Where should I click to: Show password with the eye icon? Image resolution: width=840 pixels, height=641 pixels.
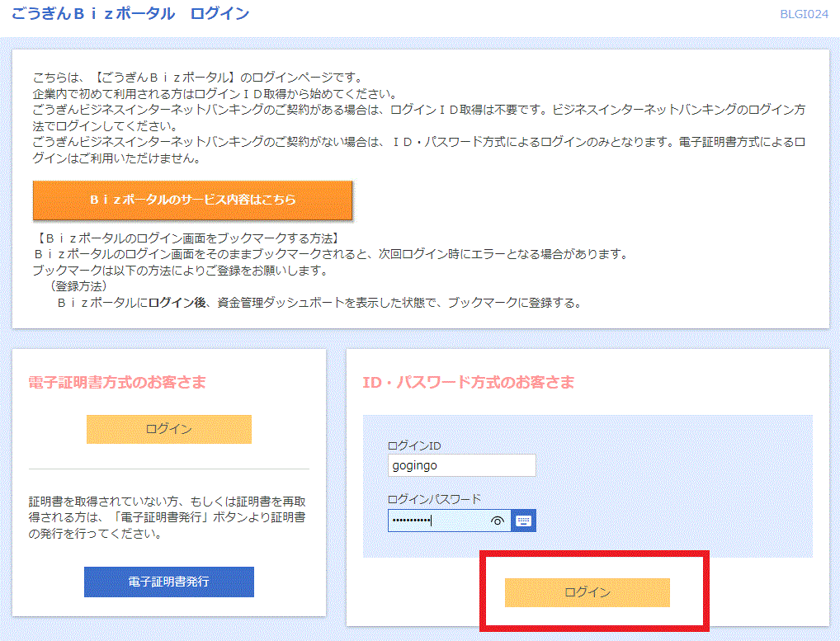(x=497, y=521)
